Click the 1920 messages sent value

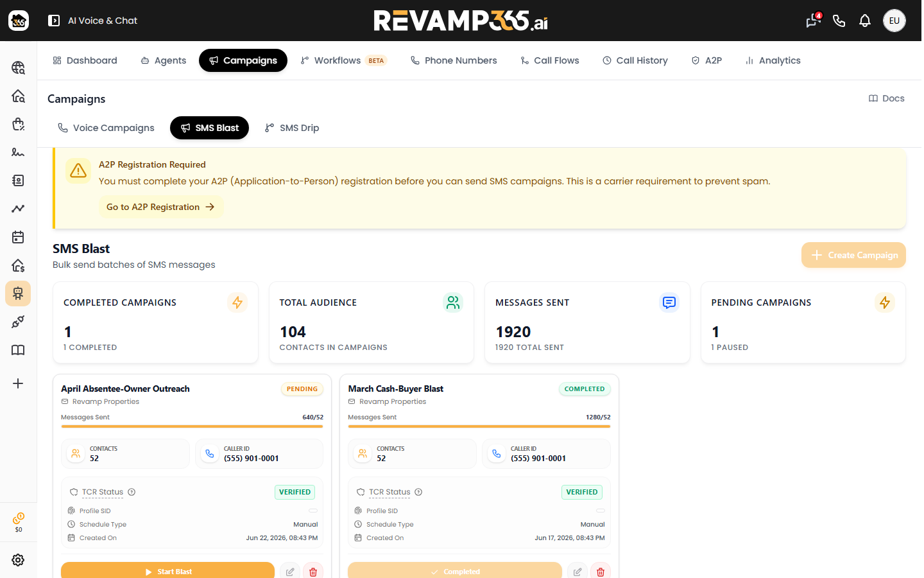(x=513, y=332)
